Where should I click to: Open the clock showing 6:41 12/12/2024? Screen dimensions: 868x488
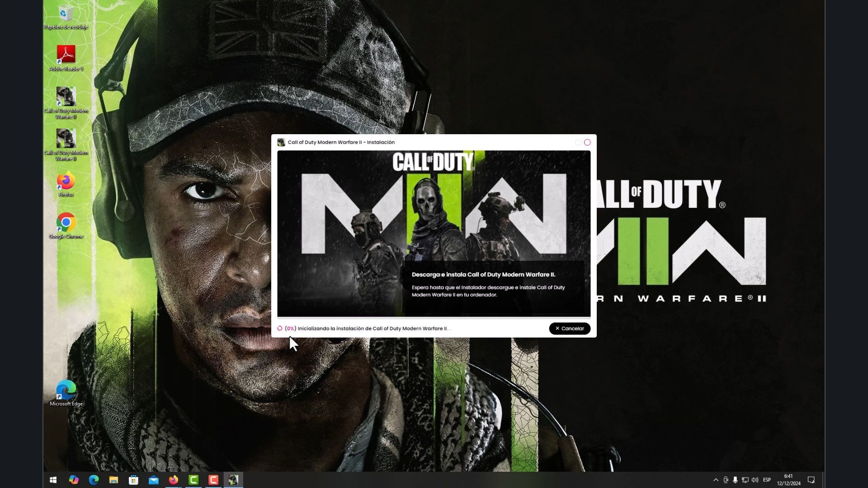[788, 480]
